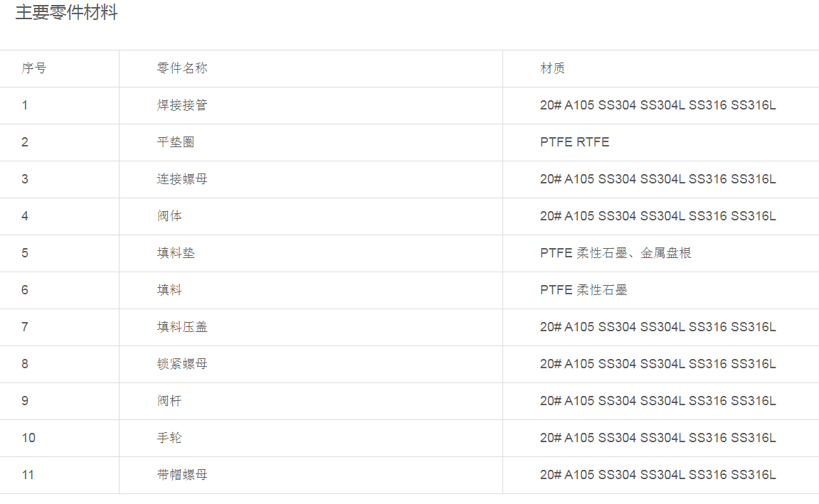Viewport: 819px width, 504px height.
Task: Click the PTFE RTFE material cell
Action: pos(575,142)
